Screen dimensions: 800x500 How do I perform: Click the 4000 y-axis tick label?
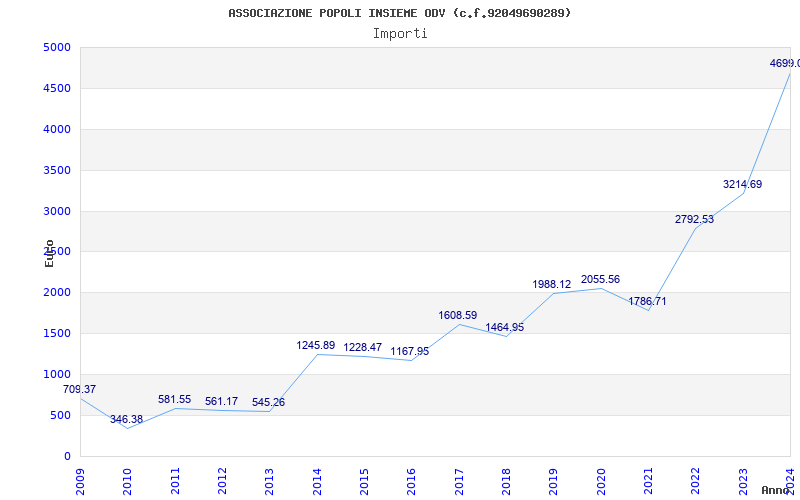[x=57, y=129]
